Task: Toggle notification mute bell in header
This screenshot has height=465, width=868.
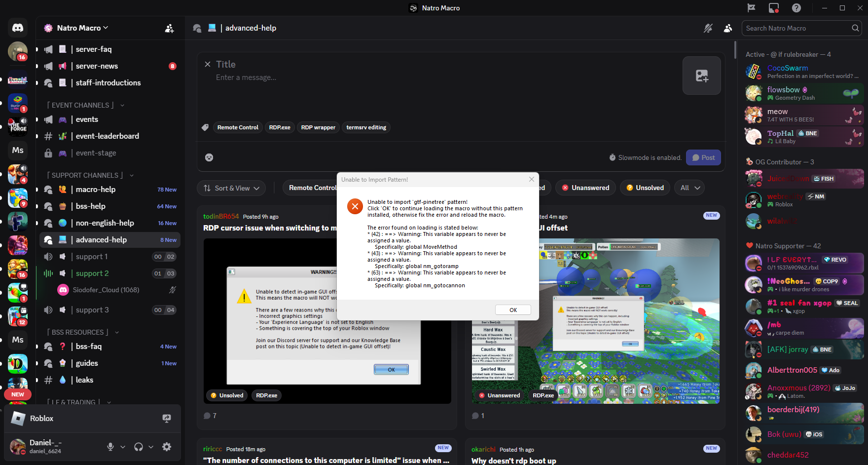Action: (708, 28)
